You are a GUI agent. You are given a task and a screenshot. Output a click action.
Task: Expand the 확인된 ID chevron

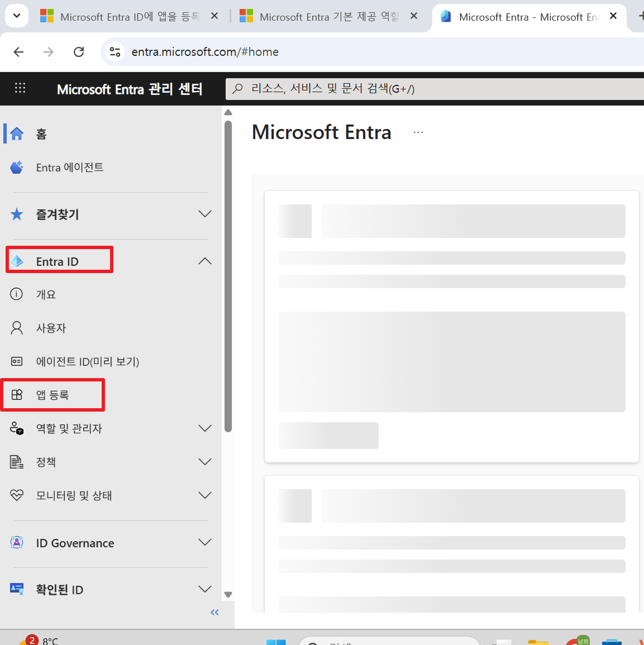pos(204,589)
